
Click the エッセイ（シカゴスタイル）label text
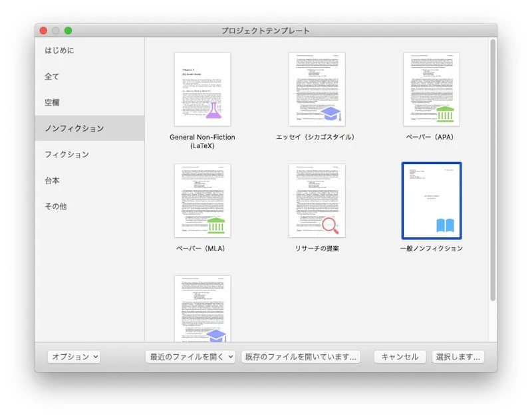[x=315, y=137]
